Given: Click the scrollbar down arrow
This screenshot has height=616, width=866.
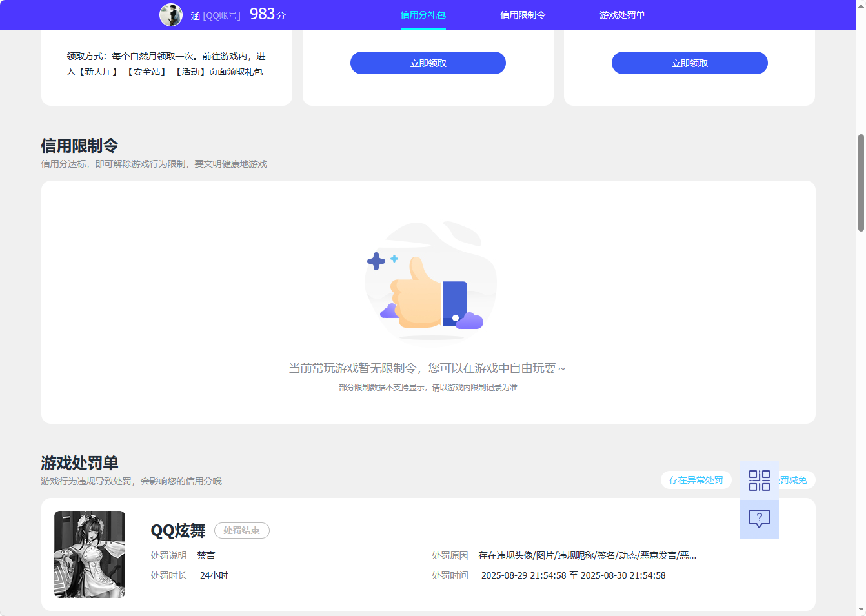Looking at the screenshot, I should [x=861, y=610].
